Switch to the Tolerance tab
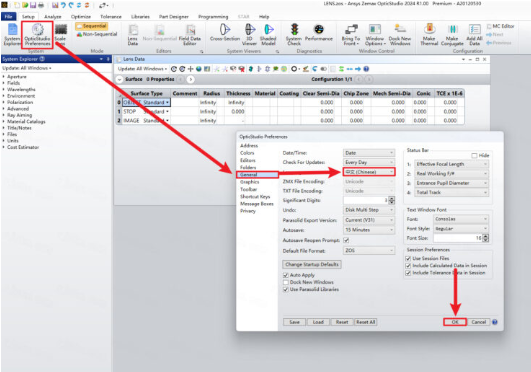This screenshot has height=372, width=531. coord(111,17)
